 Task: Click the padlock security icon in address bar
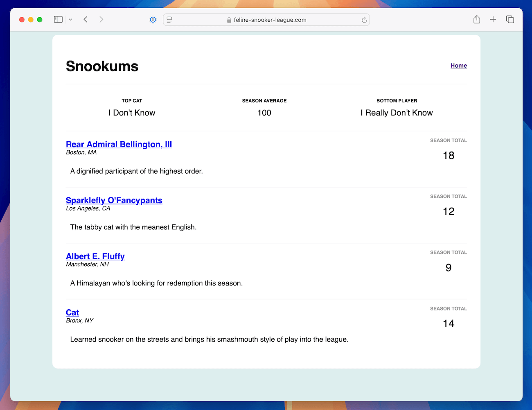[x=229, y=20]
